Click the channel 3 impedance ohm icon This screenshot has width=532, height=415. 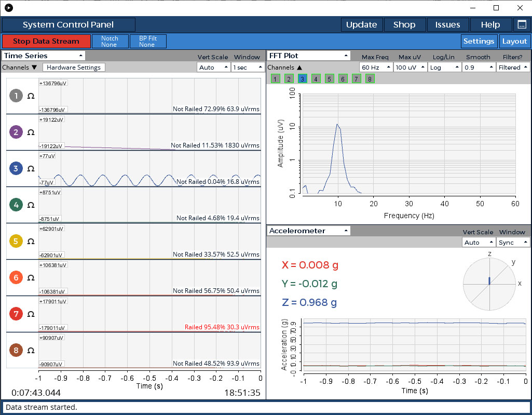pyautogui.click(x=31, y=169)
